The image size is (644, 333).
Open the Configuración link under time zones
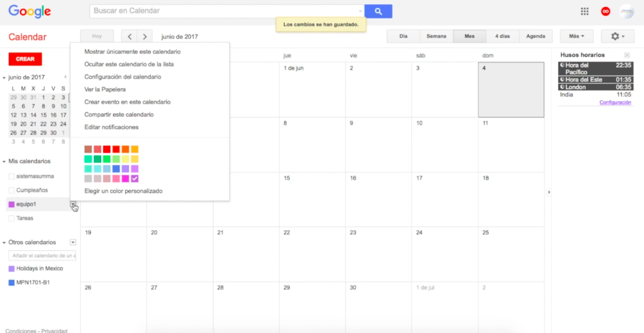(x=615, y=103)
